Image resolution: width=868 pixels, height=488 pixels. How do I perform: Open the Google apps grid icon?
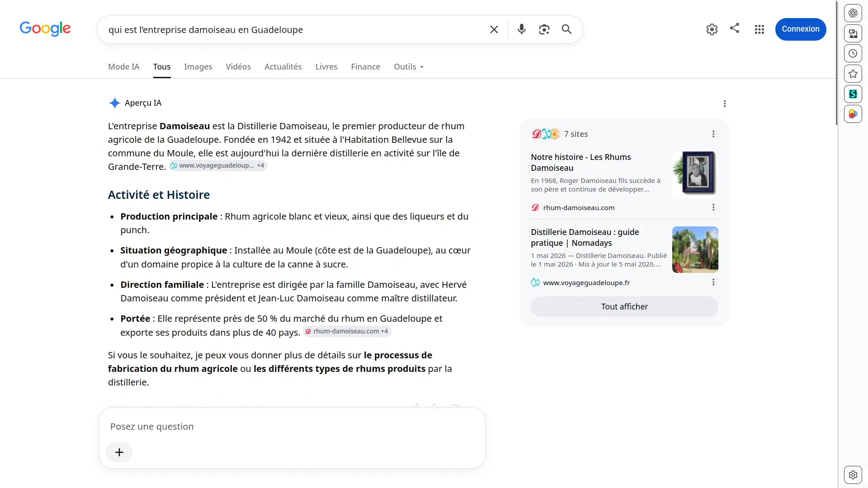(x=759, y=29)
